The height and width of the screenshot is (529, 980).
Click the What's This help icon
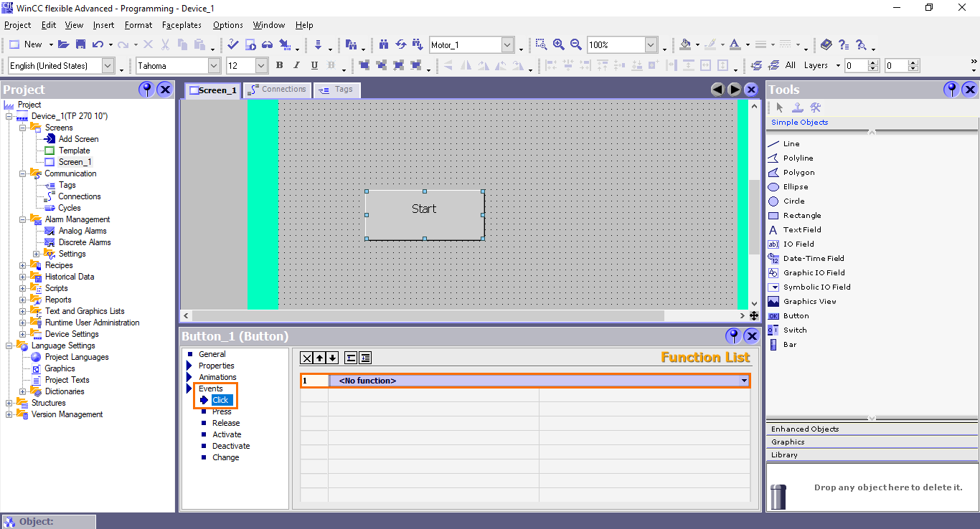click(x=844, y=44)
